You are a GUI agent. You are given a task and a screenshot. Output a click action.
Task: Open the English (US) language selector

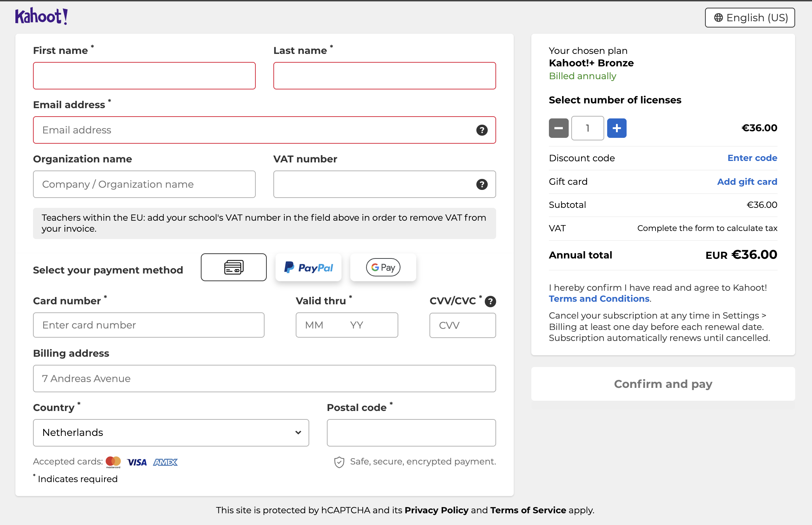(750, 18)
